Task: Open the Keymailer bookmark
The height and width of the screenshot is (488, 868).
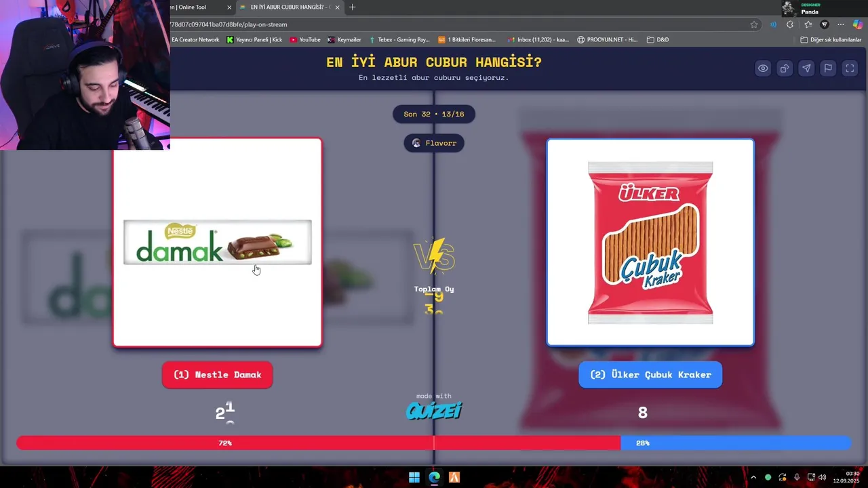Action: coord(344,40)
